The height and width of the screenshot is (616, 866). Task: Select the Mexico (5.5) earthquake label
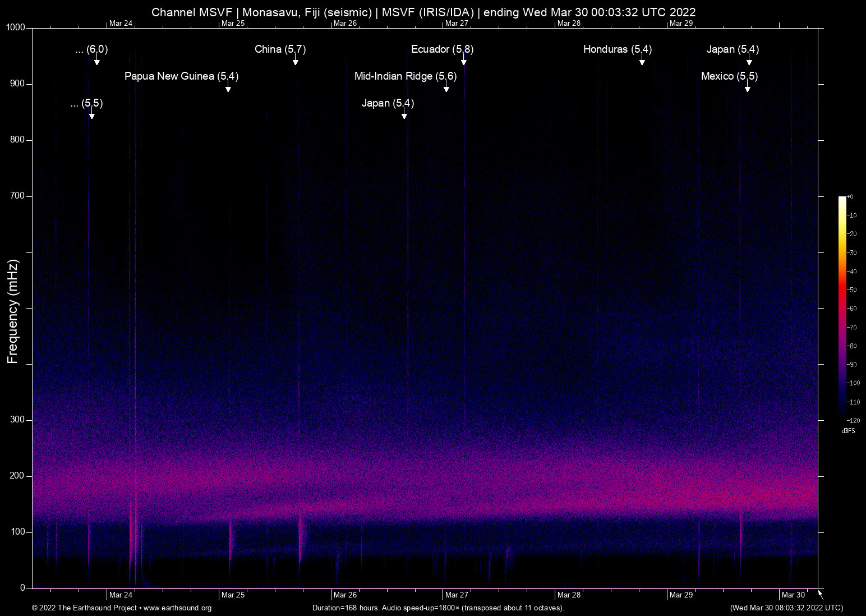point(729,76)
